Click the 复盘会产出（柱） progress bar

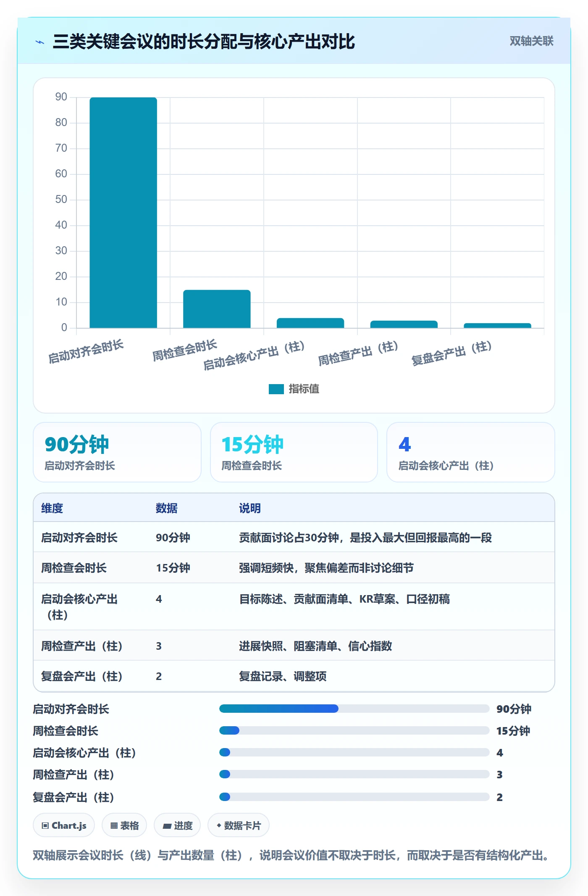354,797
